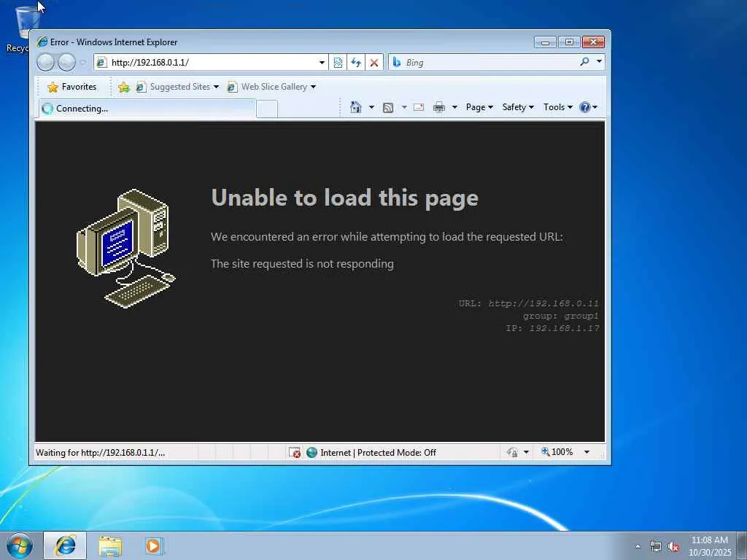Open the Favorites button
Image resolution: width=747 pixels, height=560 pixels.
point(72,87)
